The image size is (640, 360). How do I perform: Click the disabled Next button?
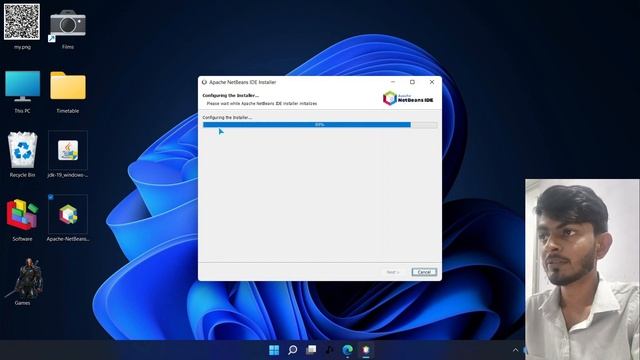tap(393, 272)
